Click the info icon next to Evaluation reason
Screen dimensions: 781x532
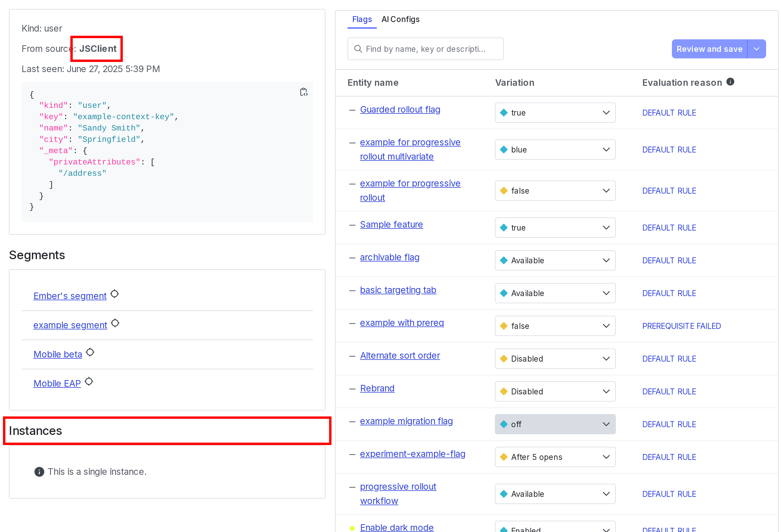[730, 82]
